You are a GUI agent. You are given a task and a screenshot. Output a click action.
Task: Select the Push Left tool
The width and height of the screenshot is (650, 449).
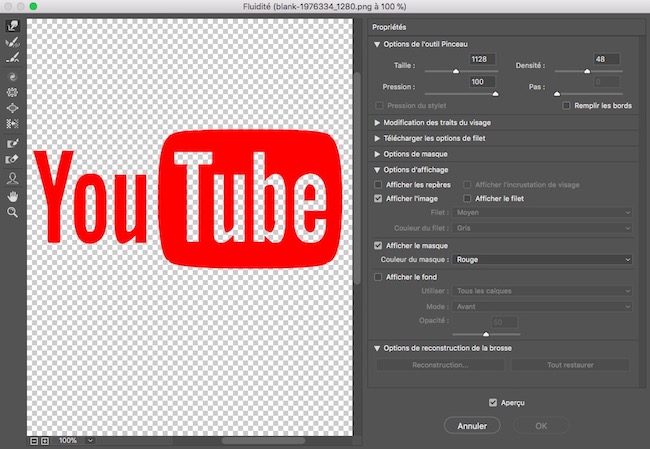click(12, 124)
